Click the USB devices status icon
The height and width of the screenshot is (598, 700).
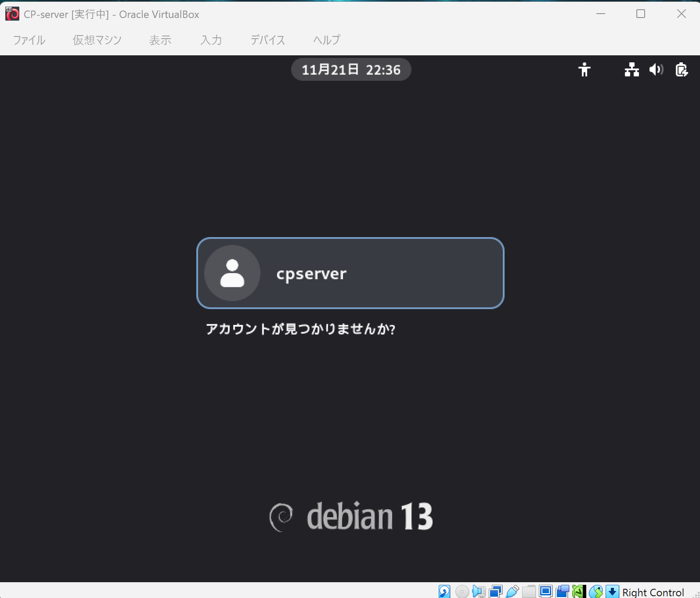pyautogui.click(x=512, y=591)
